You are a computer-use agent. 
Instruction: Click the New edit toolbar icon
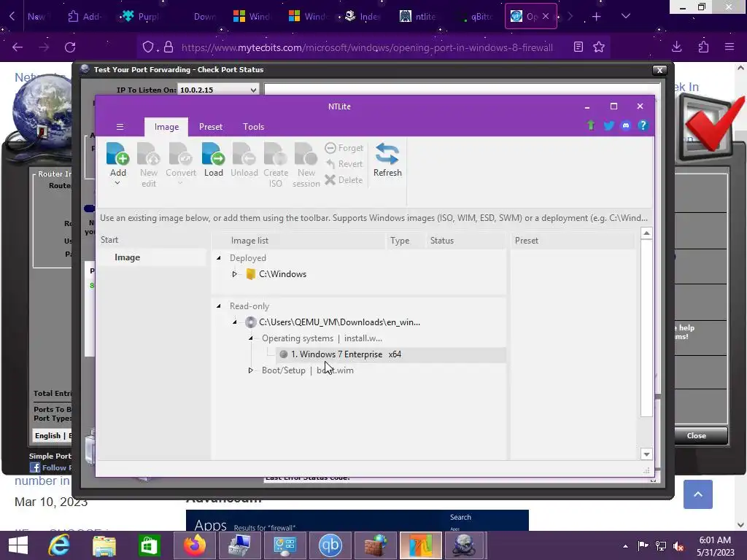[149, 165]
